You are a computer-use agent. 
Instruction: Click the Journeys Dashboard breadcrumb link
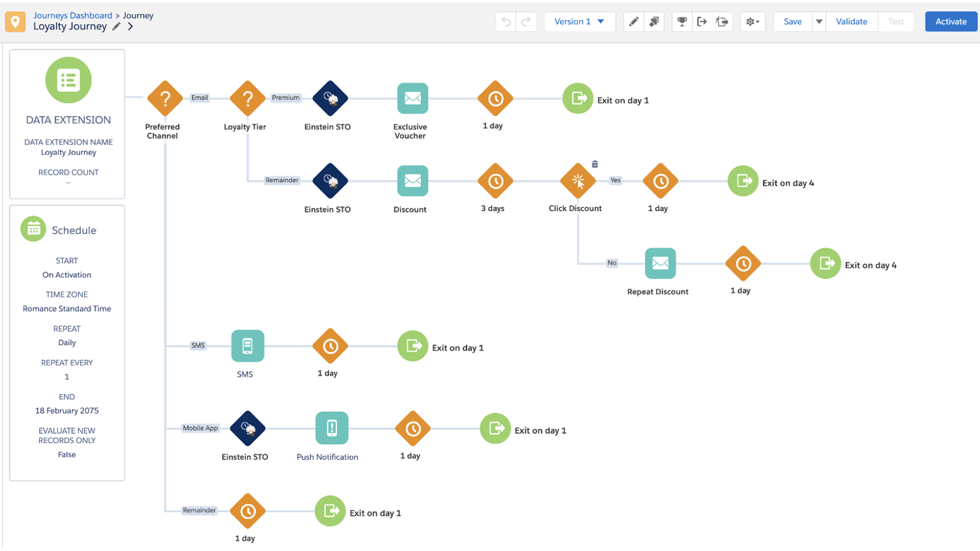click(x=72, y=15)
